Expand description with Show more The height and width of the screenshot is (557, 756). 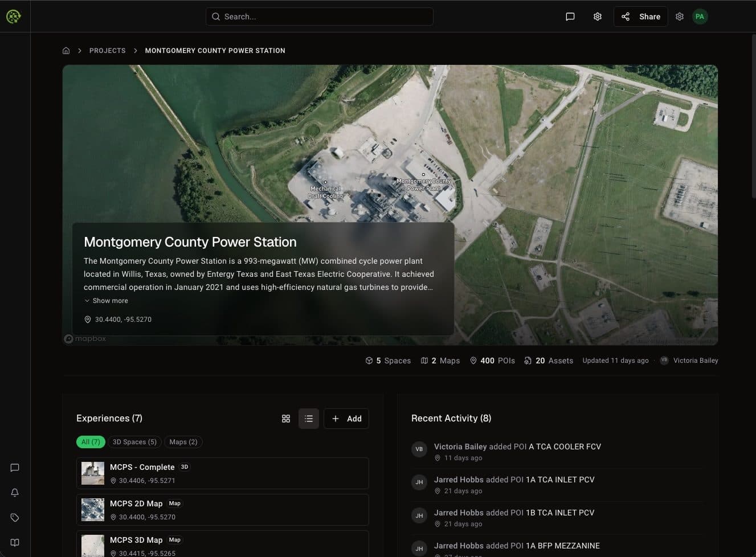click(x=107, y=301)
